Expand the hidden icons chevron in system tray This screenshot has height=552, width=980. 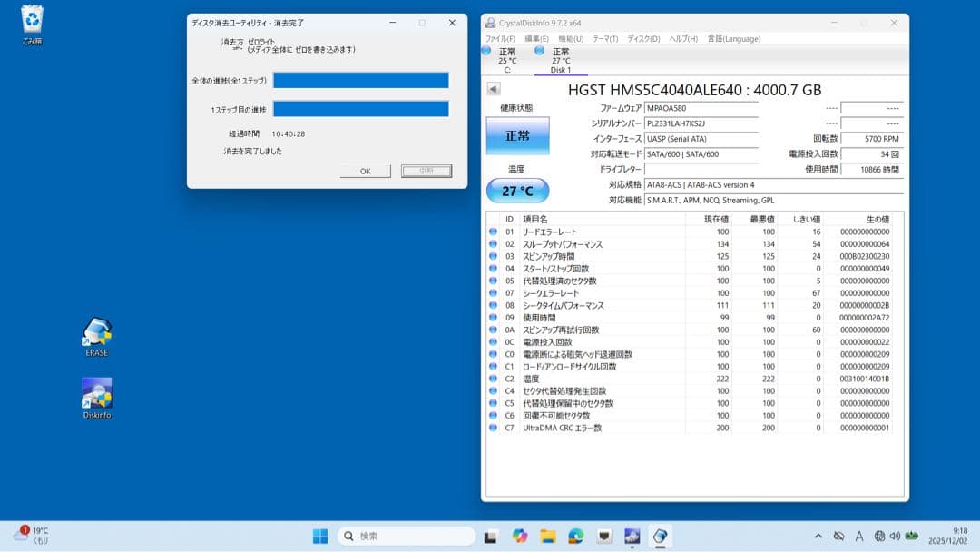818,536
